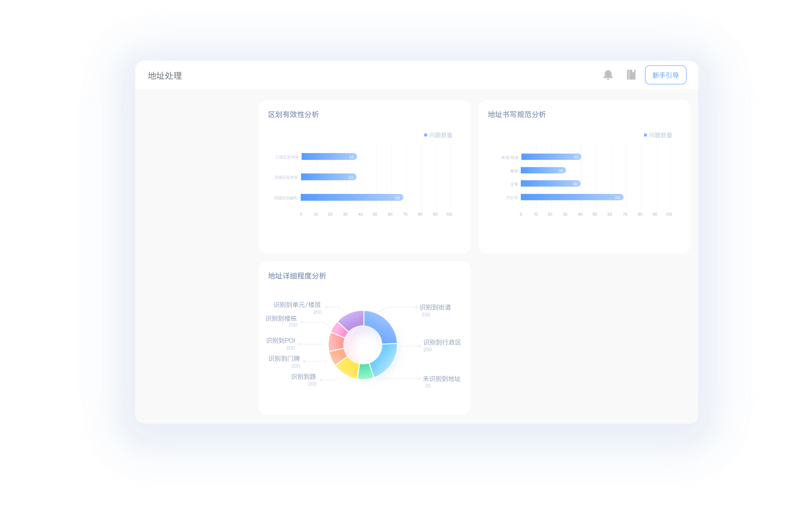Click the 识别到楼栋 donut label
This screenshot has width=812, height=520.
281,318
